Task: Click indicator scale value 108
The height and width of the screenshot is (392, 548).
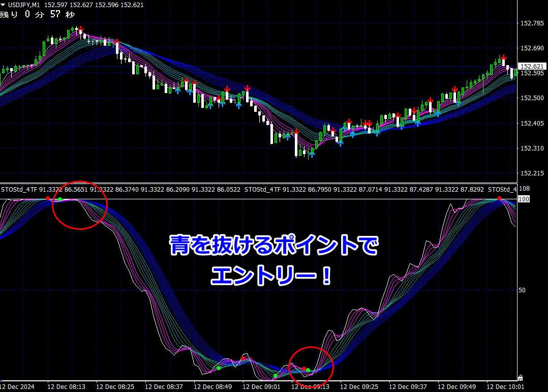Action: click(x=524, y=189)
